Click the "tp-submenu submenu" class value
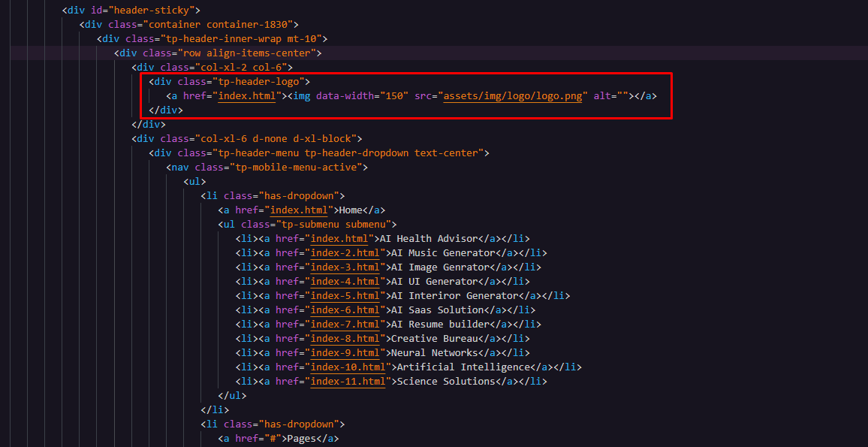868x447 pixels. pos(333,225)
